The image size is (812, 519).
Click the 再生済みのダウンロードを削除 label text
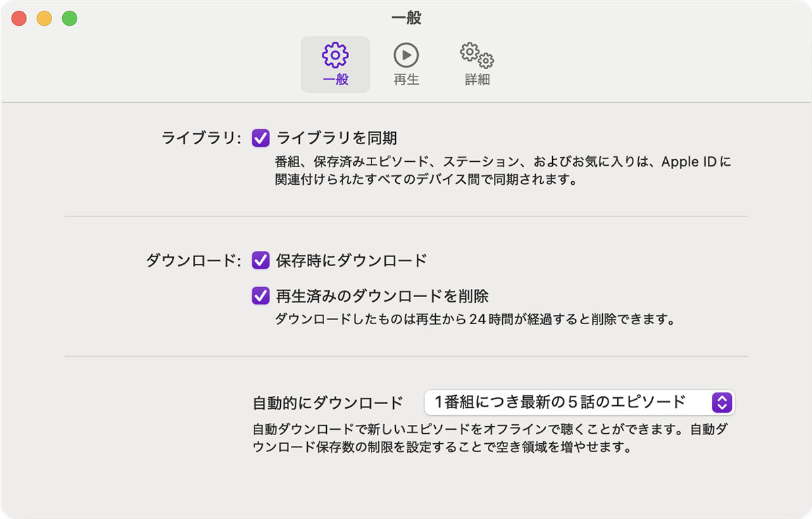pos(382,296)
